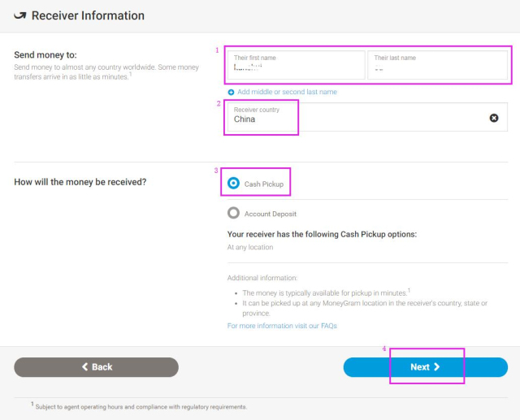Screen dimensions: 520x420
Task: Proceed with the Next button
Action: point(425,367)
